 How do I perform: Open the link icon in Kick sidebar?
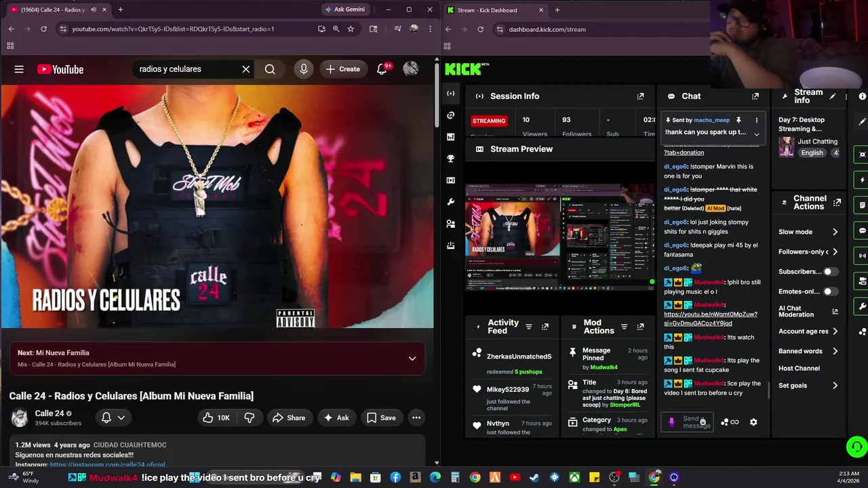pyautogui.click(x=451, y=115)
